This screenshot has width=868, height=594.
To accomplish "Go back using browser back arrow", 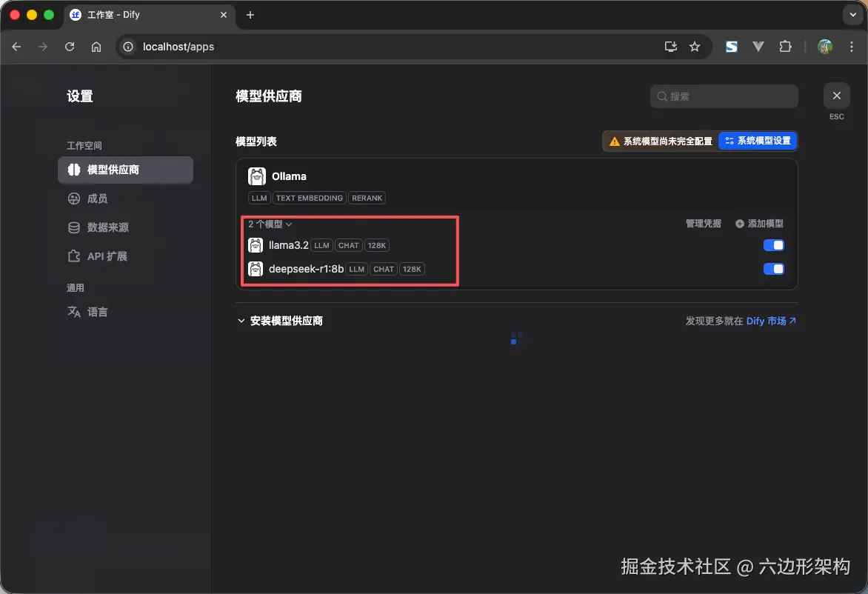I will [16, 47].
